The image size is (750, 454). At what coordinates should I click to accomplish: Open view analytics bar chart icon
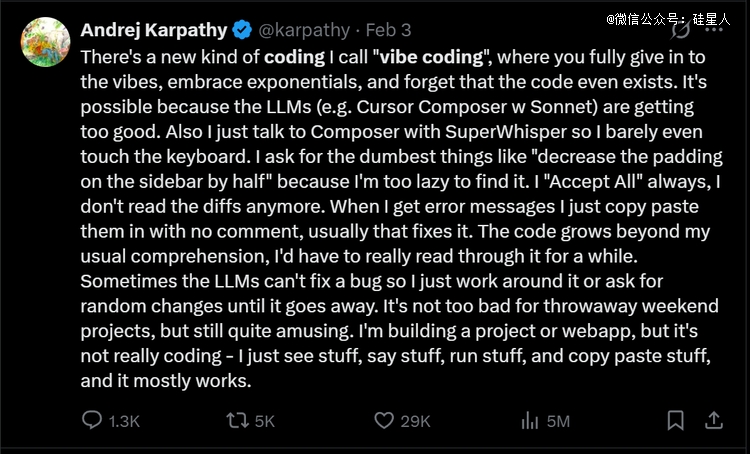[529, 421]
